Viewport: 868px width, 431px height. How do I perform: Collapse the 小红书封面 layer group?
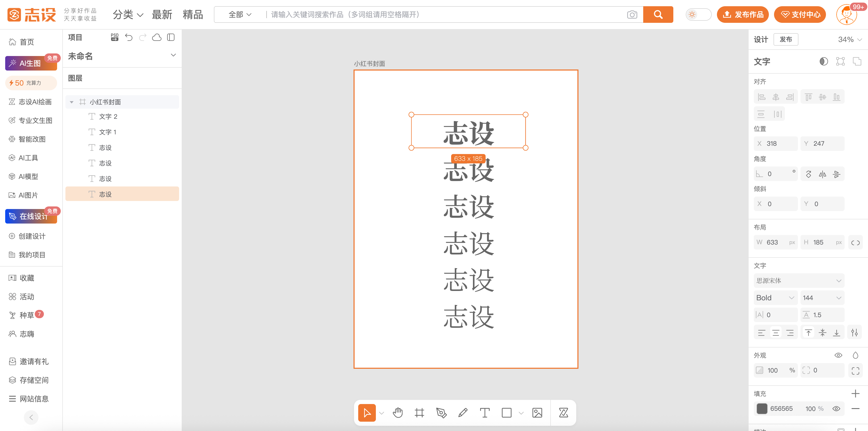[71, 102]
